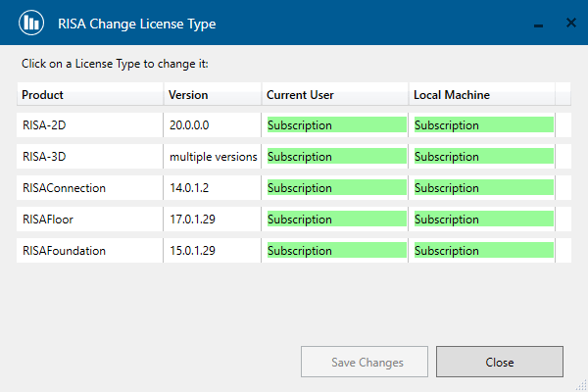
Task: Change RISAFloor Current User license type
Action: pos(336,220)
